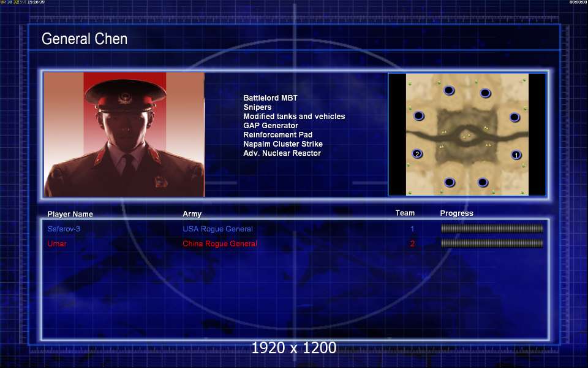Click 'Modified tanks and vehicles' text

pos(294,117)
